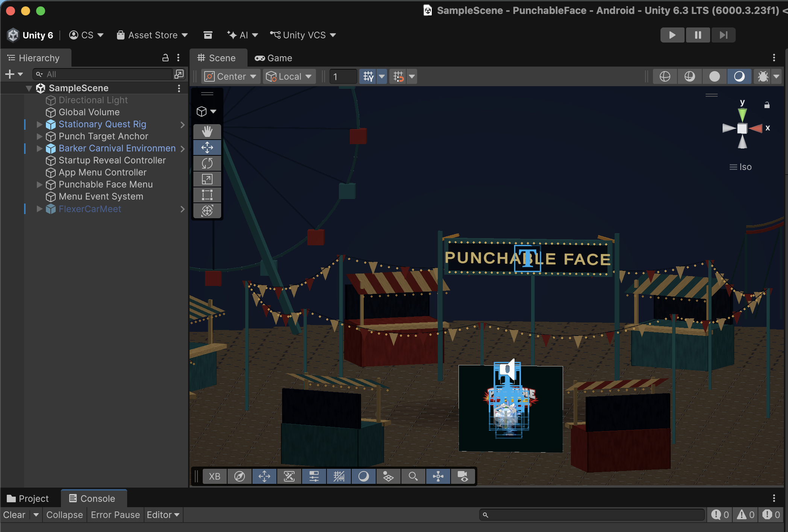
Task: Lock the Hierarchy panel
Action: pyautogui.click(x=165, y=58)
